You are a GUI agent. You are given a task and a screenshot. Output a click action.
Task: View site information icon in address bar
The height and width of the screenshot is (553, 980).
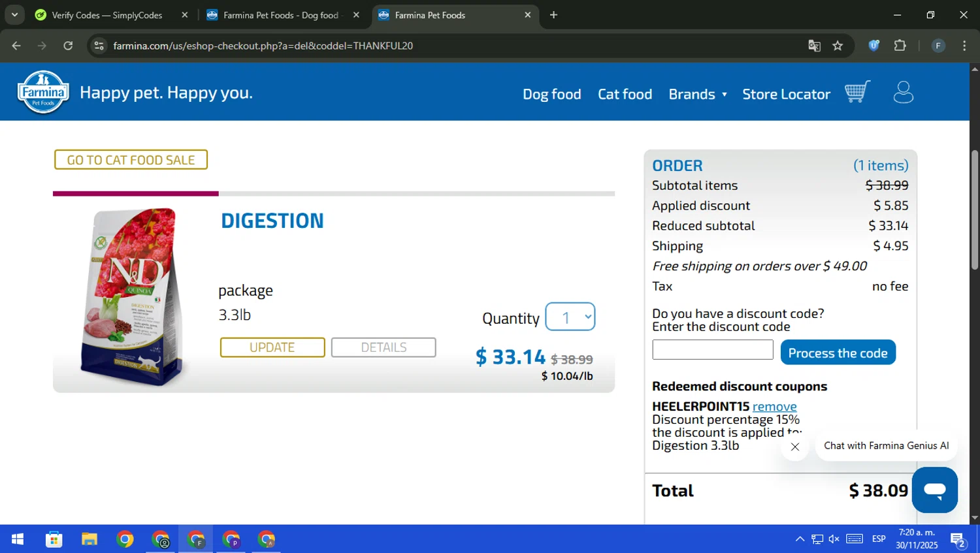[x=99, y=46]
